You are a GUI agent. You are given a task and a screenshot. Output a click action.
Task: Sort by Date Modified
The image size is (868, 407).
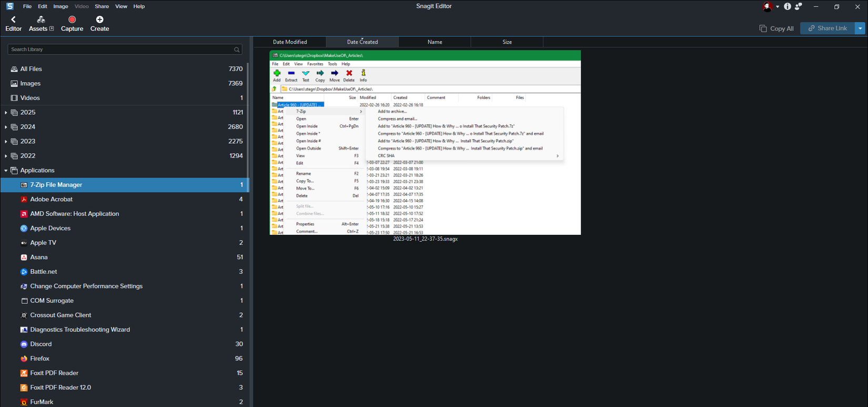(290, 42)
